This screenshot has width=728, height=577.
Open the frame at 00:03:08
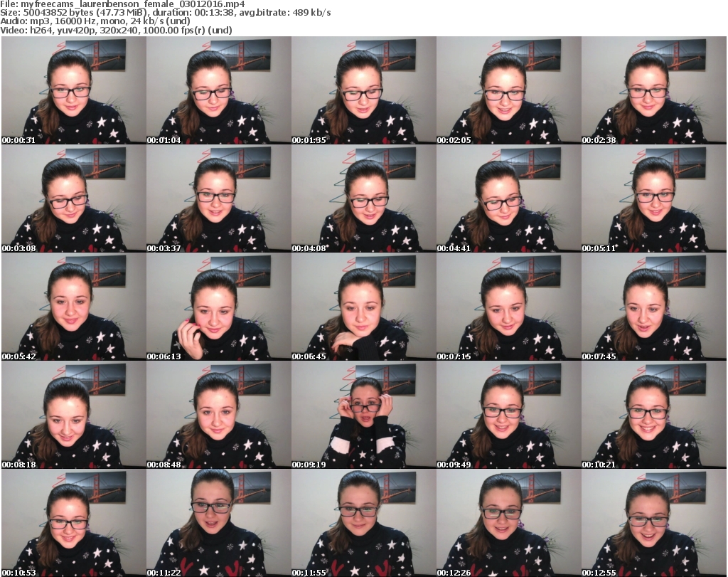(x=74, y=198)
